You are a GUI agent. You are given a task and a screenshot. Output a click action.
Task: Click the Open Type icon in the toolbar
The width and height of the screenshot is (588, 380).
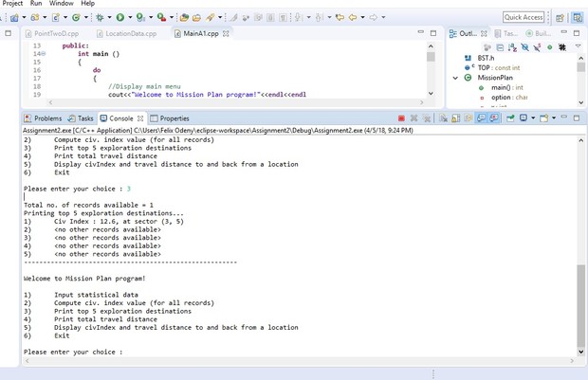point(184,17)
